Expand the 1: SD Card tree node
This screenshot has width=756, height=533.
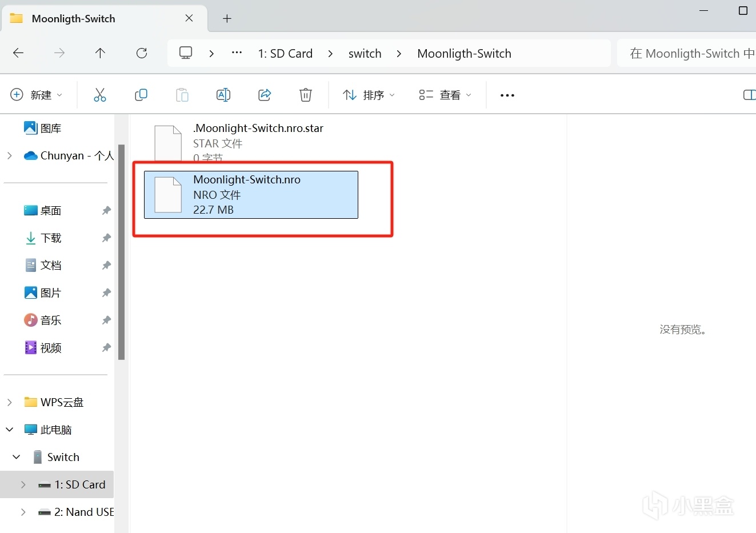click(23, 484)
